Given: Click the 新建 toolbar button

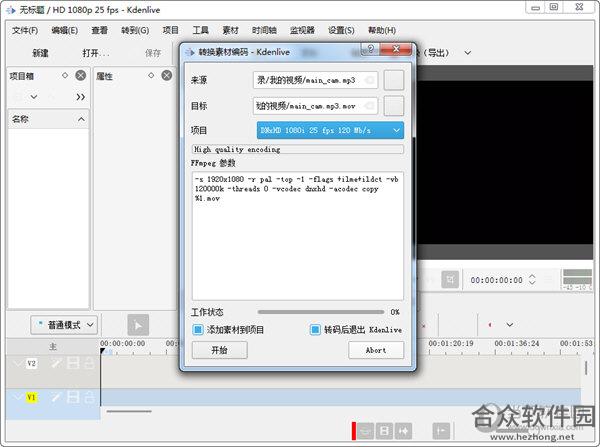Looking at the screenshot, I should pos(40,53).
